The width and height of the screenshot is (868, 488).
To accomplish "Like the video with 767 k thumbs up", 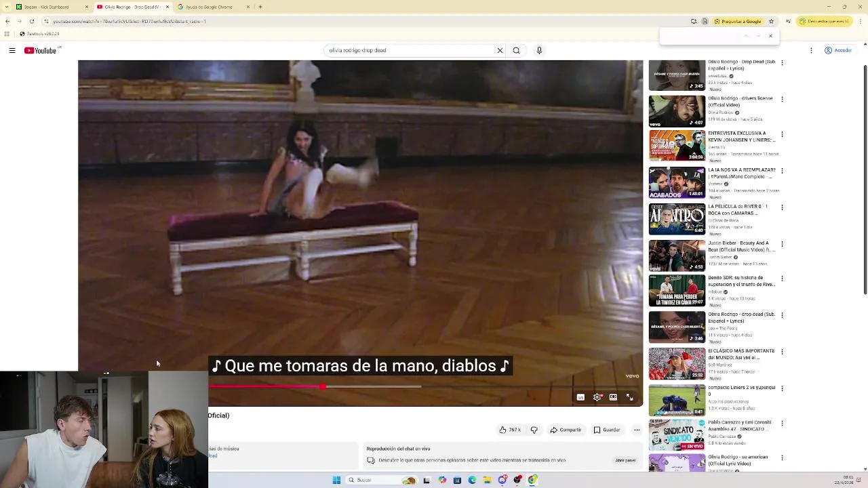I will [x=510, y=430].
